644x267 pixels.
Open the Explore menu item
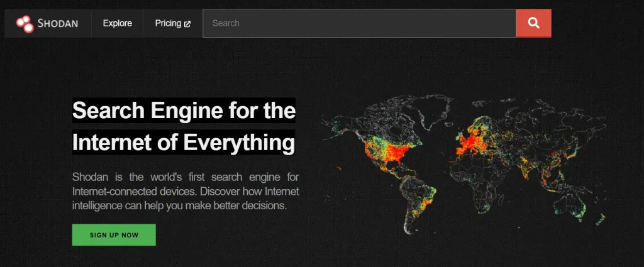[118, 23]
